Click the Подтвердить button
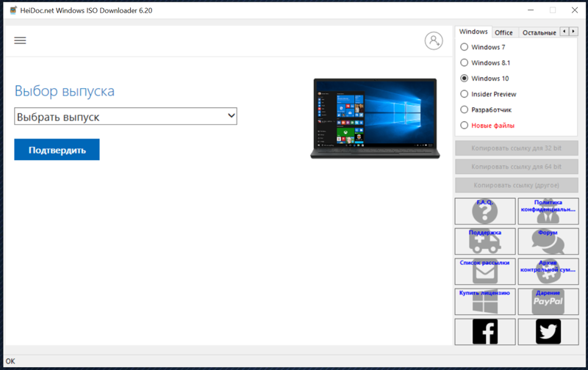The image size is (588, 370). click(x=57, y=150)
